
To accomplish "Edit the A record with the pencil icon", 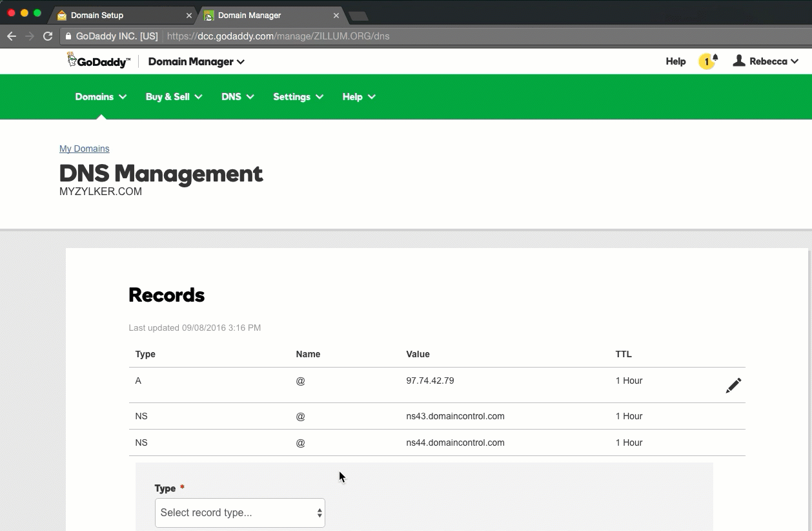I will (x=733, y=385).
